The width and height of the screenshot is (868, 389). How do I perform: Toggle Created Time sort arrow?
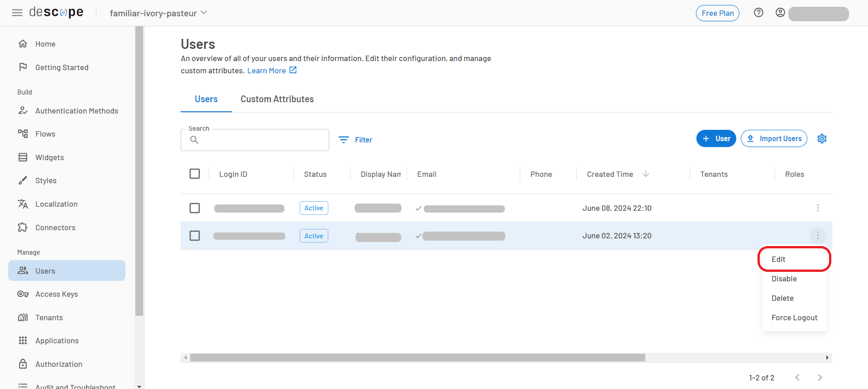[646, 174]
